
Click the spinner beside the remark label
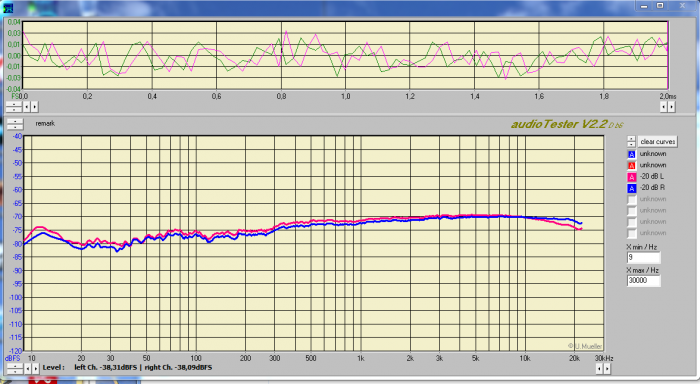tap(15, 124)
